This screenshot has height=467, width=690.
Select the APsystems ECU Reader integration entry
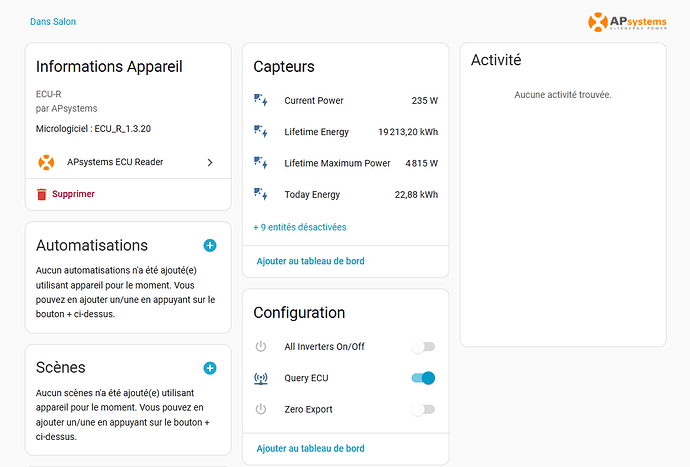tap(115, 162)
